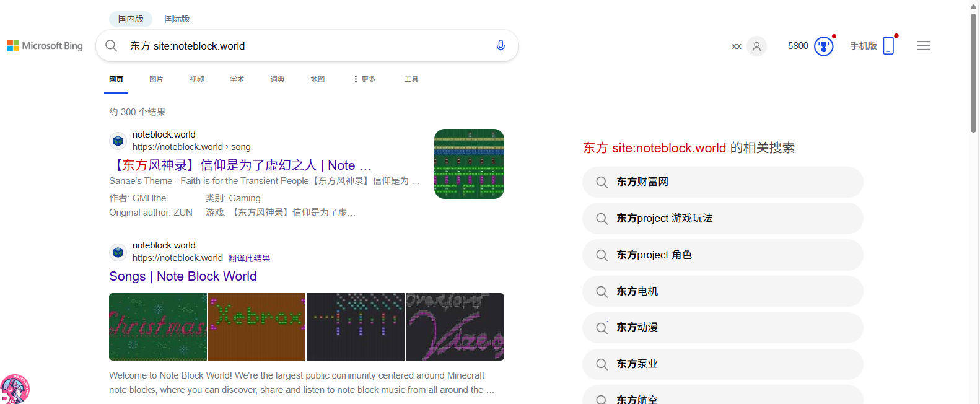Screen dimensions: 980x404
Task: Click the https://noteblock.world › song URL
Action: coord(191,147)
